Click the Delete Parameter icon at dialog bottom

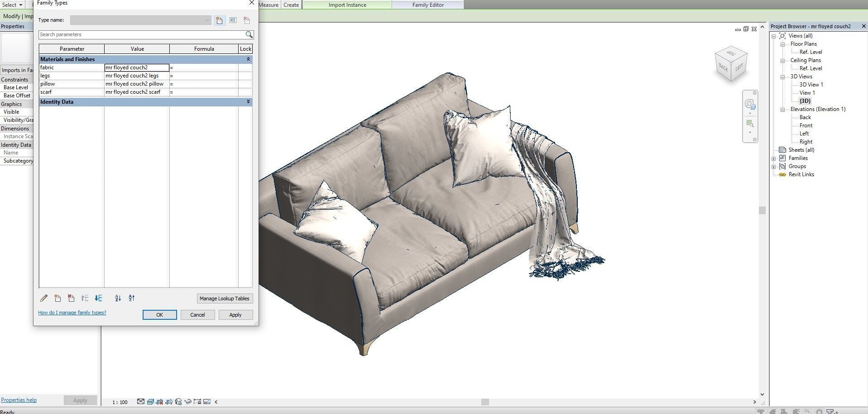[x=71, y=298]
